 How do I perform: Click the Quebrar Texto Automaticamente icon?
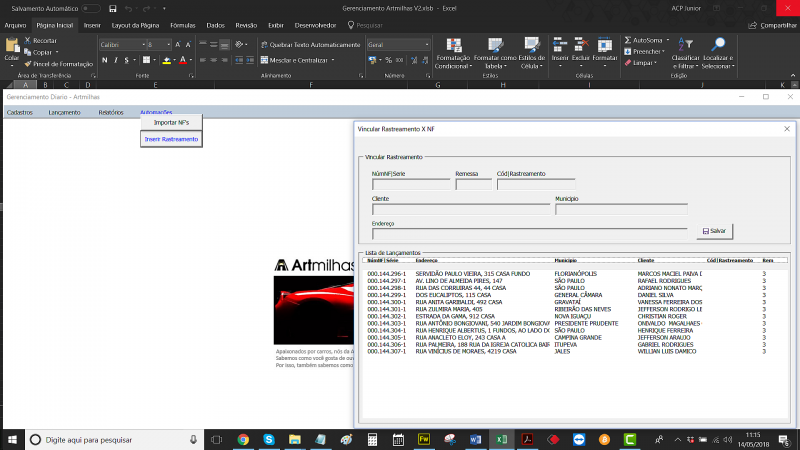[x=263, y=45]
